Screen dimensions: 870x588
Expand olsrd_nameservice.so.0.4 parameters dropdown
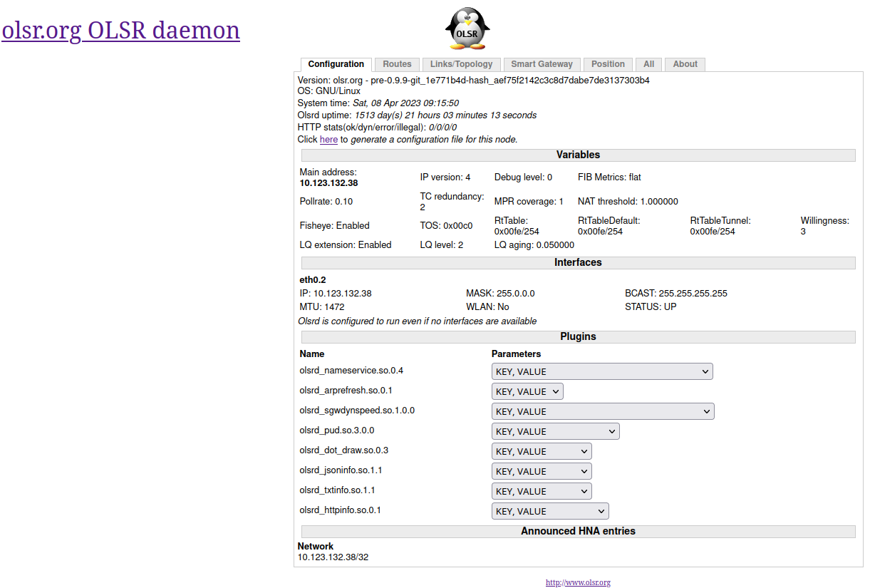pyautogui.click(x=601, y=371)
